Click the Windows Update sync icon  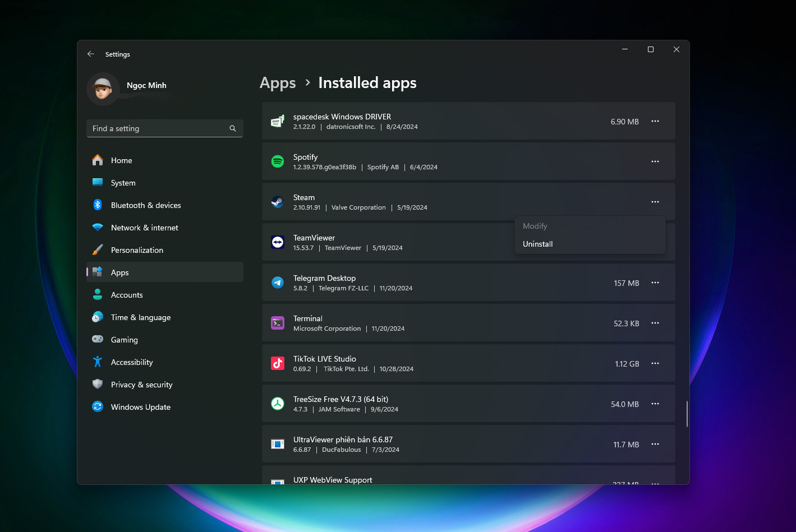[x=98, y=407]
